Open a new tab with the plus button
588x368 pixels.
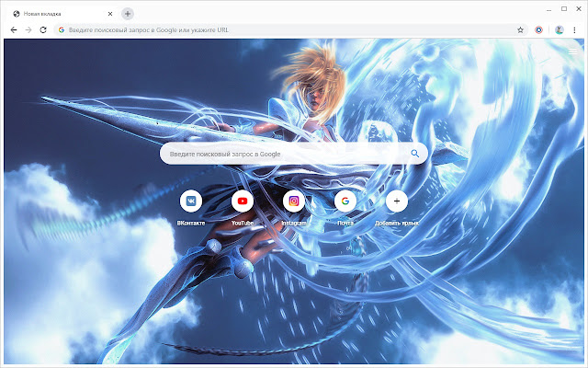click(x=128, y=14)
